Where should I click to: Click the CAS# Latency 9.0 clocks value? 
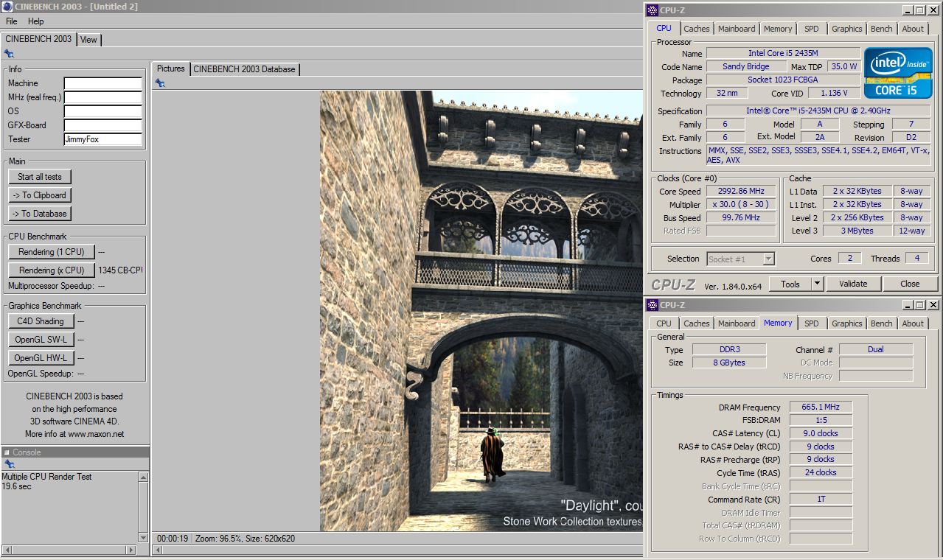pyautogui.click(x=821, y=433)
